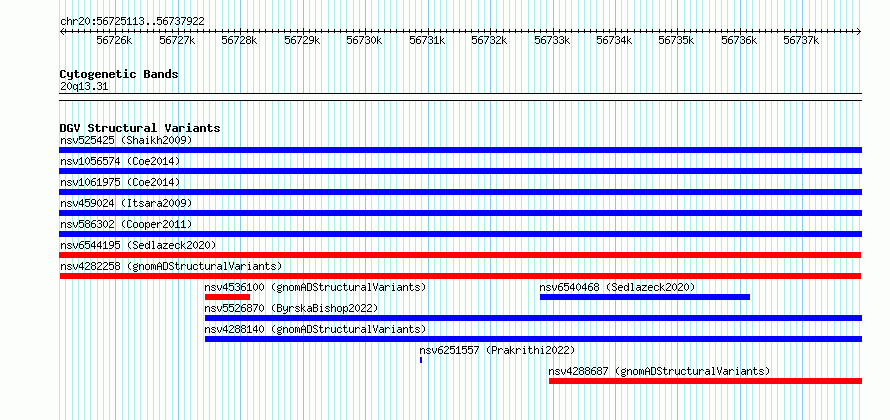Select the 20q13.31 band label
The height and width of the screenshot is (420, 890).
(84, 87)
